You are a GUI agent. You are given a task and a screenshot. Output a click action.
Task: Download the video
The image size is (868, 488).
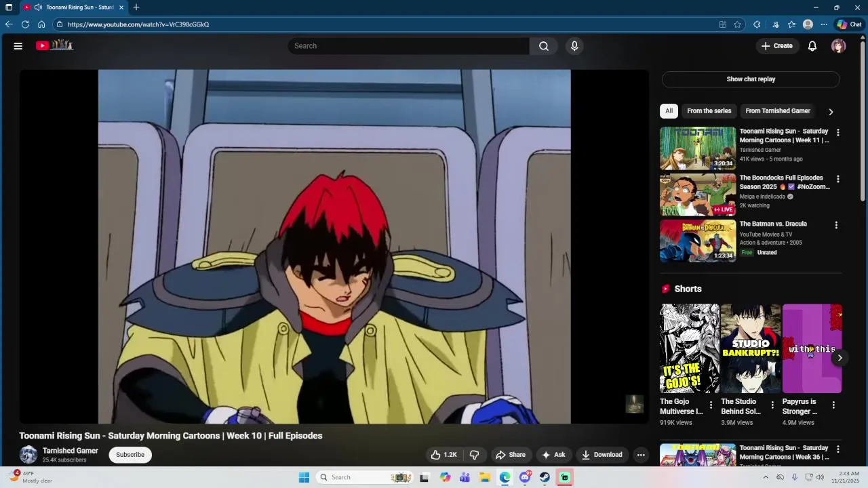point(602,455)
